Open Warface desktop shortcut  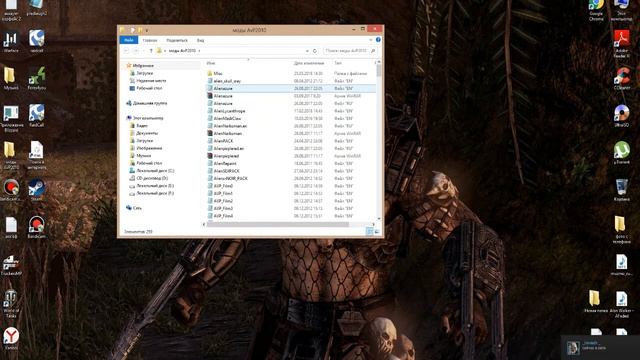11,42
